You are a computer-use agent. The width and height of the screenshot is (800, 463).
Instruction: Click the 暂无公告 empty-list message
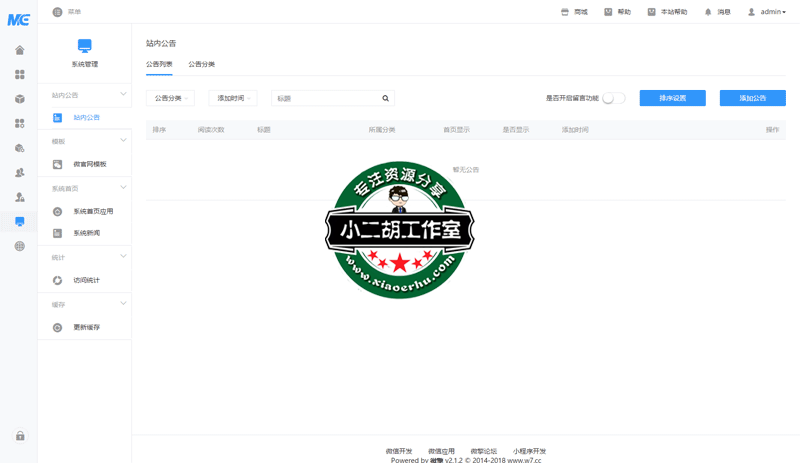click(x=466, y=169)
